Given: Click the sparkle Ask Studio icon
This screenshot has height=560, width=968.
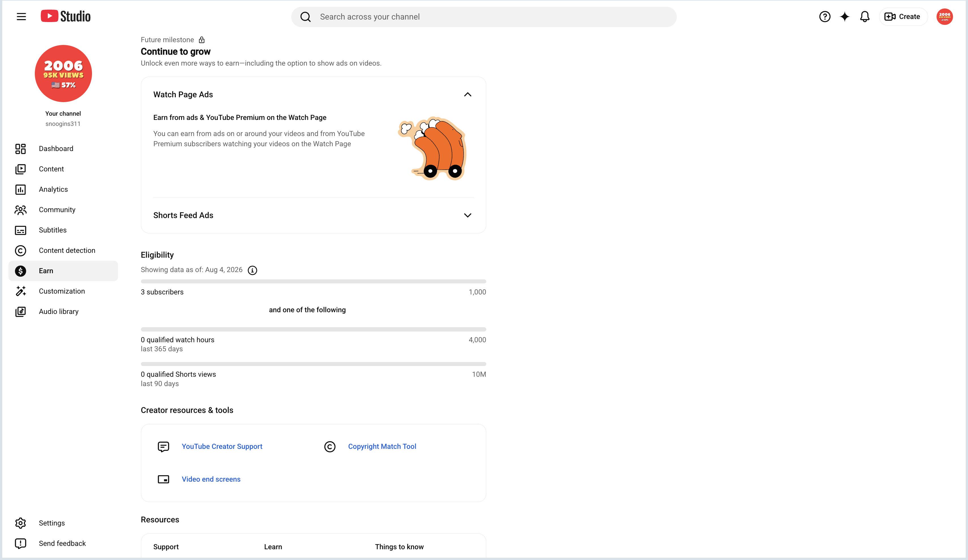Looking at the screenshot, I should point(845,16).
